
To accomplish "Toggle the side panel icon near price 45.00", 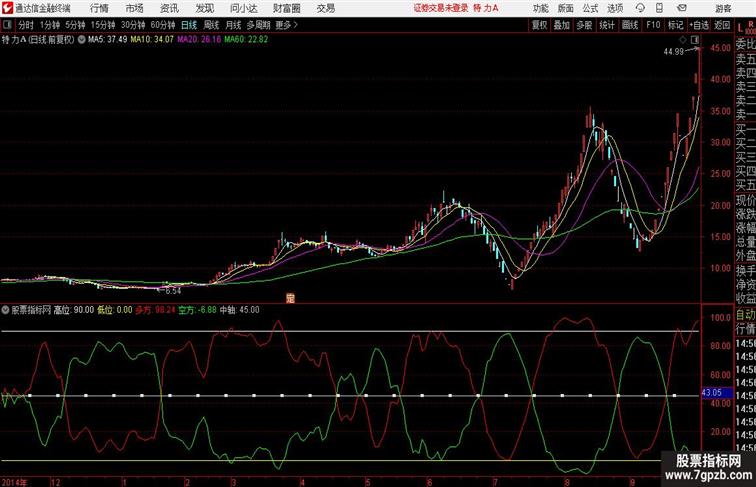I will (x=695, y=40).
